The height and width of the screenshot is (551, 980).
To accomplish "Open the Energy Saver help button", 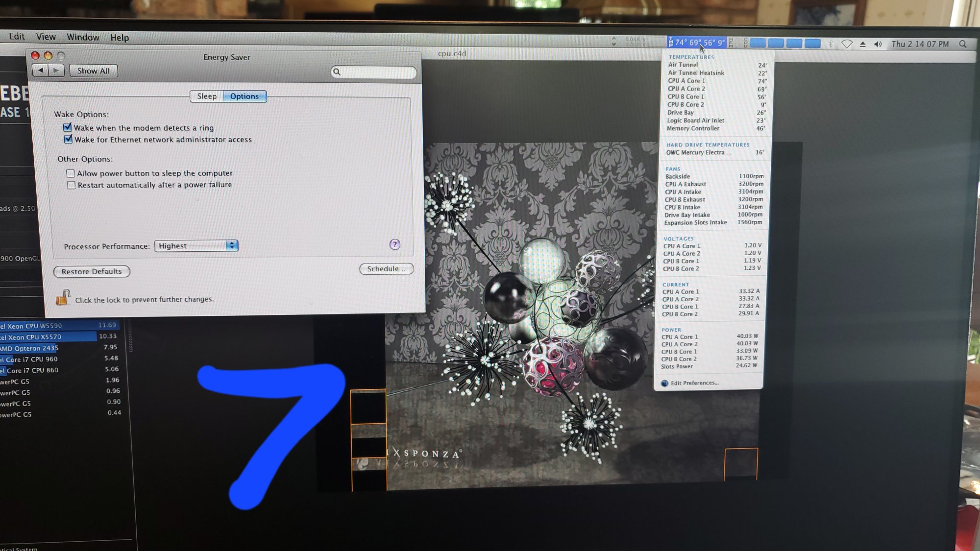I will tap(394, 244).
